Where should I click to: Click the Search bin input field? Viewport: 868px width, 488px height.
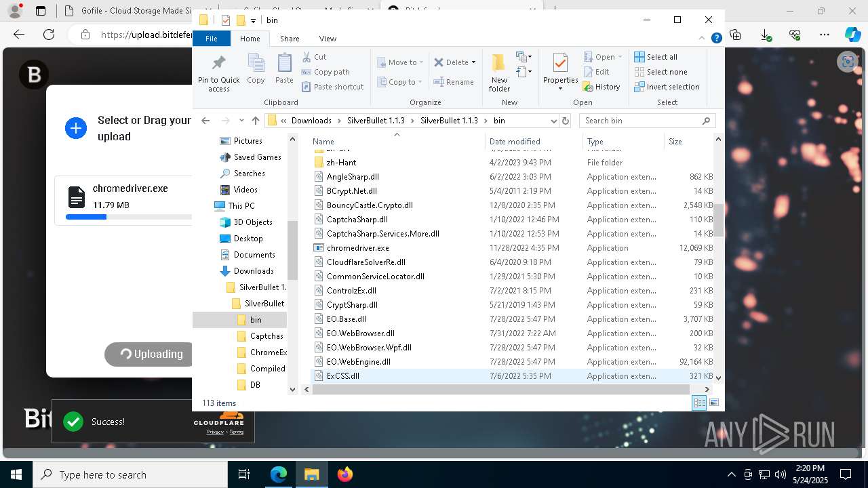(x=641, y=121)
